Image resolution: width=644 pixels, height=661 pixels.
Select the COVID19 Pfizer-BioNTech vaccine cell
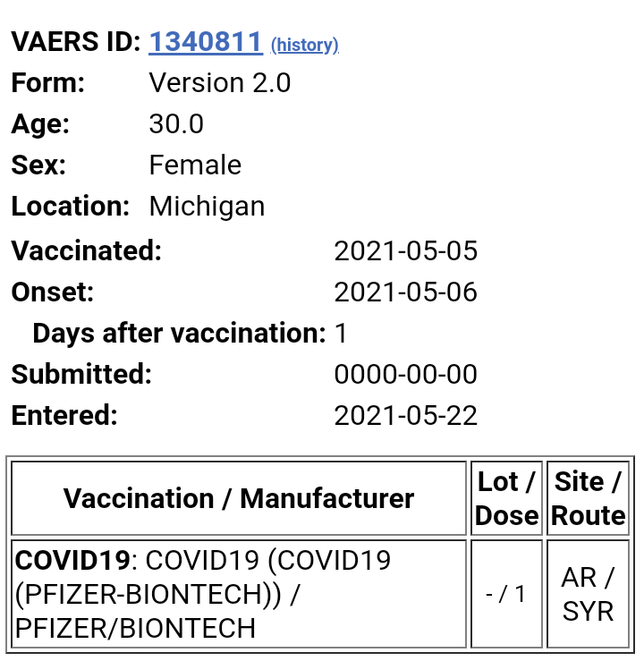[x=238, y=594]
